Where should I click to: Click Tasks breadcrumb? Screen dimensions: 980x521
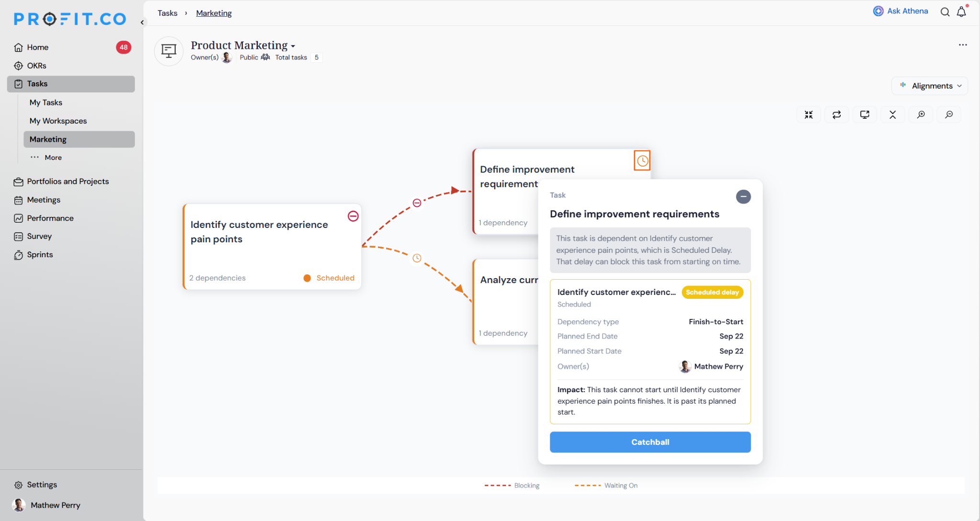(x=167, y=13)
